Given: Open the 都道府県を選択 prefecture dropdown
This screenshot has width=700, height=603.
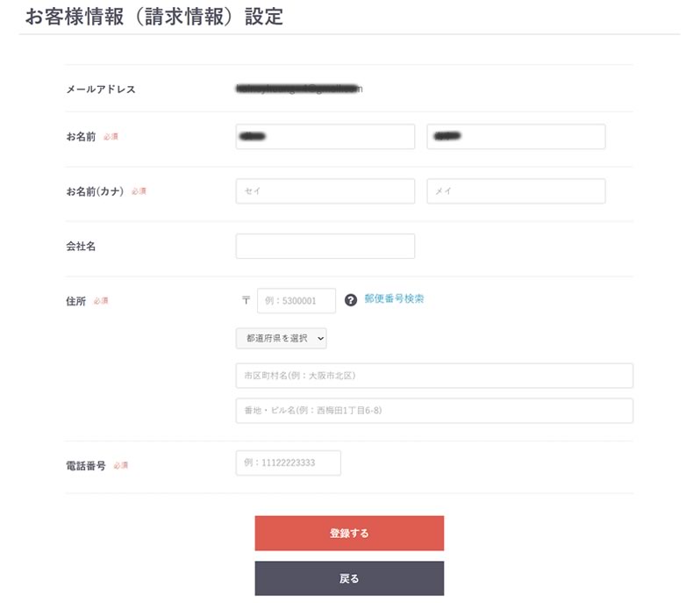Looking at the screenshot, I should pos(281,338).
